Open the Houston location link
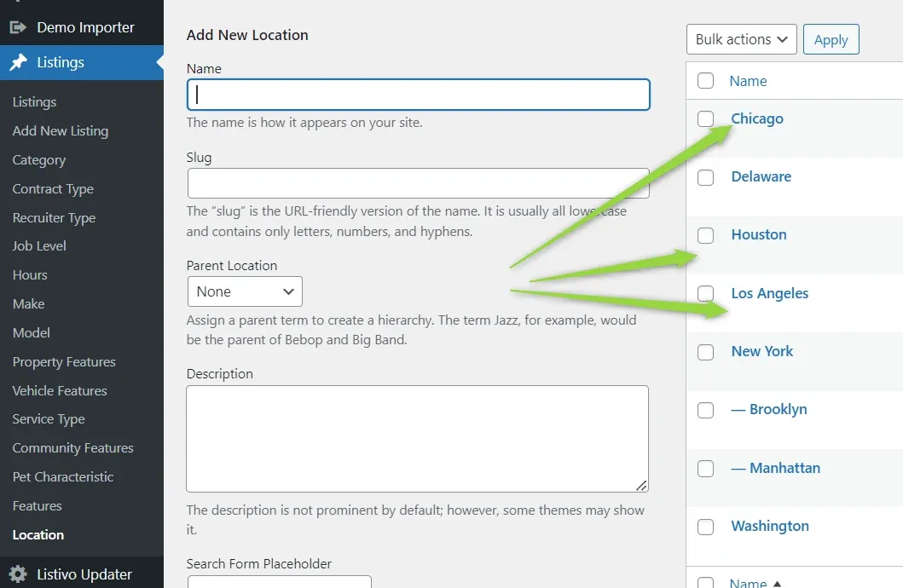The width and height of the screenshot is (903, 588). (759, 234)
